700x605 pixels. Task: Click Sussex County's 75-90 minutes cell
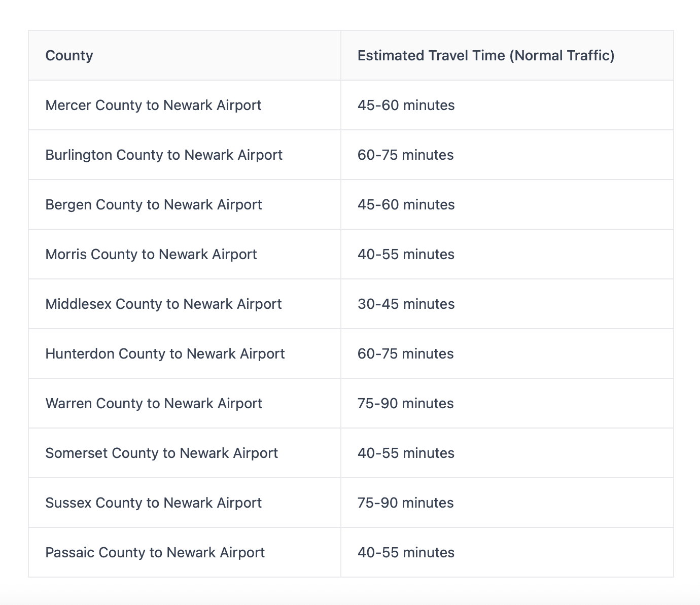click(x=405, y=503)
